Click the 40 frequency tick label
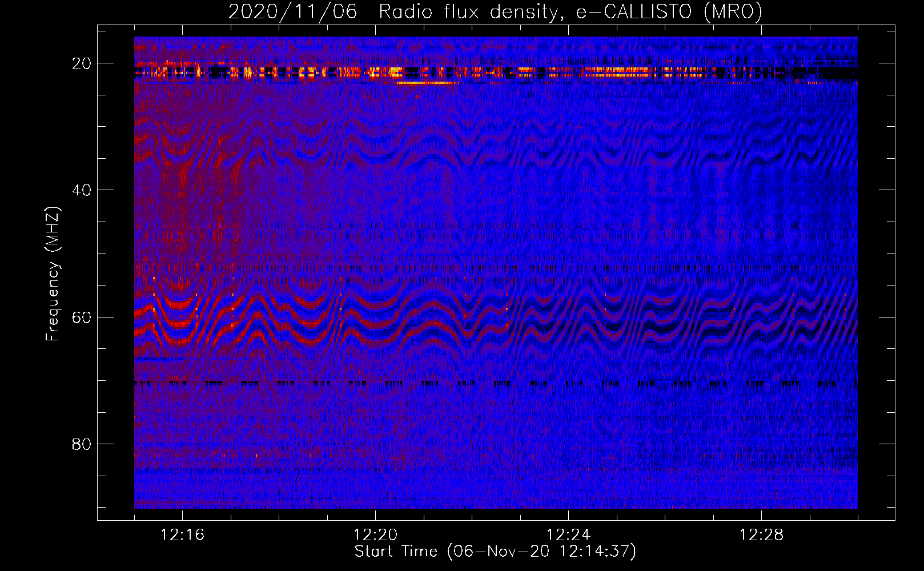This screenshot has height=571, width=924. click(82, 190)
